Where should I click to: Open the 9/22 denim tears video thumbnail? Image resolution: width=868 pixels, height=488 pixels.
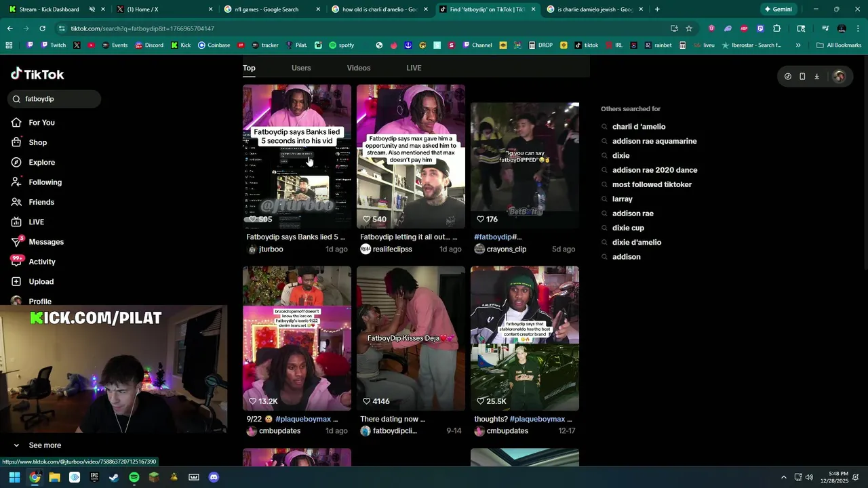pyautogui.click(x=297, y=338)
